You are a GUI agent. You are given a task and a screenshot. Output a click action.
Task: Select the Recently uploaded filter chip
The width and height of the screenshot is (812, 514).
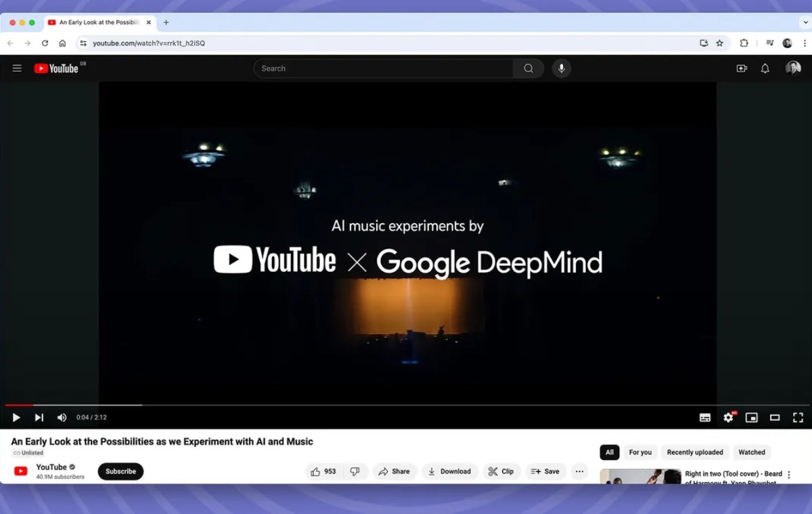[x=694, y=452]
